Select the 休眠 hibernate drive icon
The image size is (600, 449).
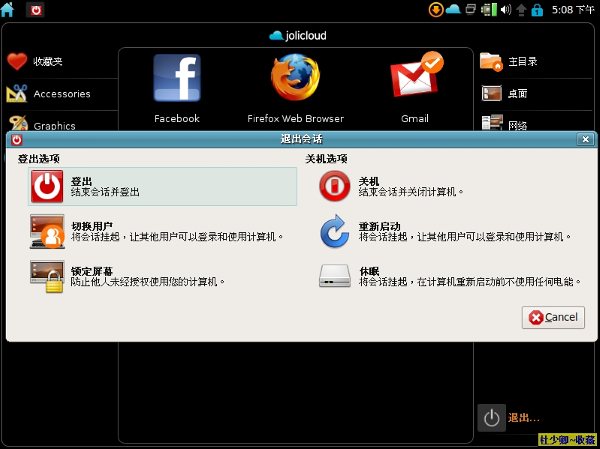pos(334,276)
